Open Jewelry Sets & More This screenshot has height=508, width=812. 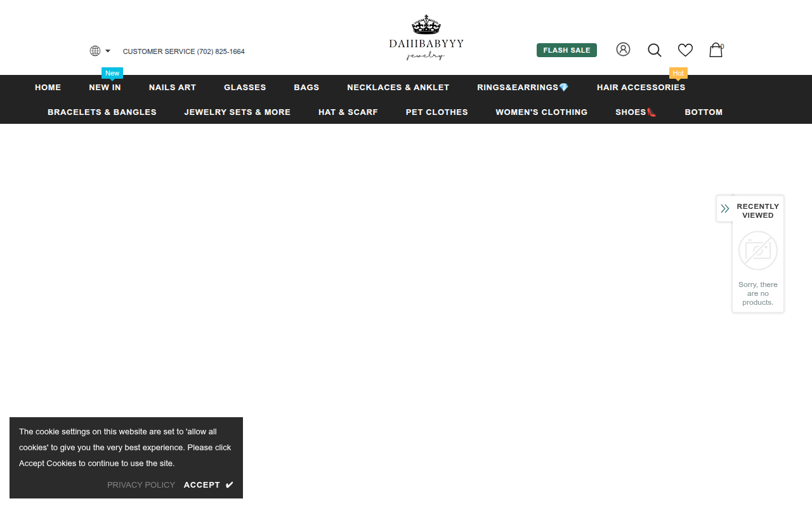point(237,112)
